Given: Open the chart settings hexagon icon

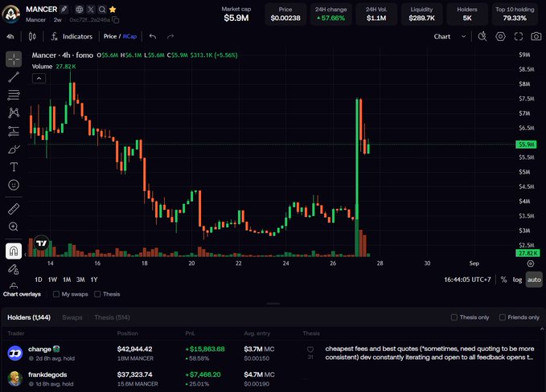Looking at the screenshot, I should (x=500, y=36).
